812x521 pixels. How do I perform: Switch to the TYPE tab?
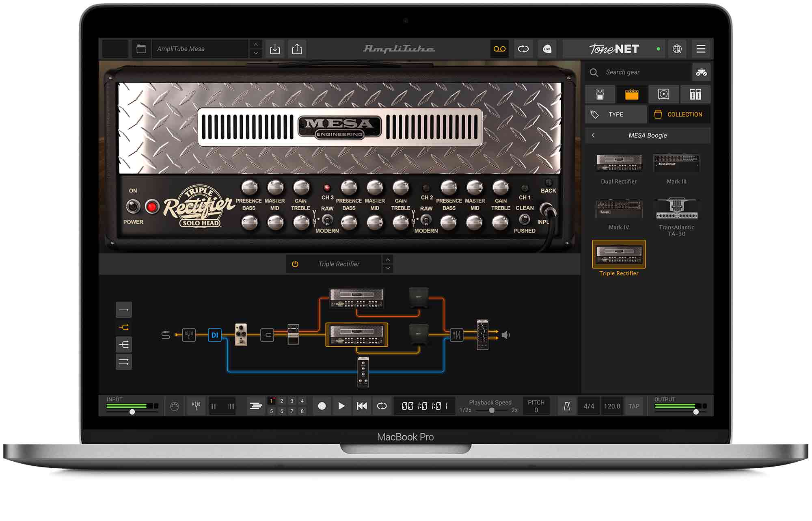point(616,115)
